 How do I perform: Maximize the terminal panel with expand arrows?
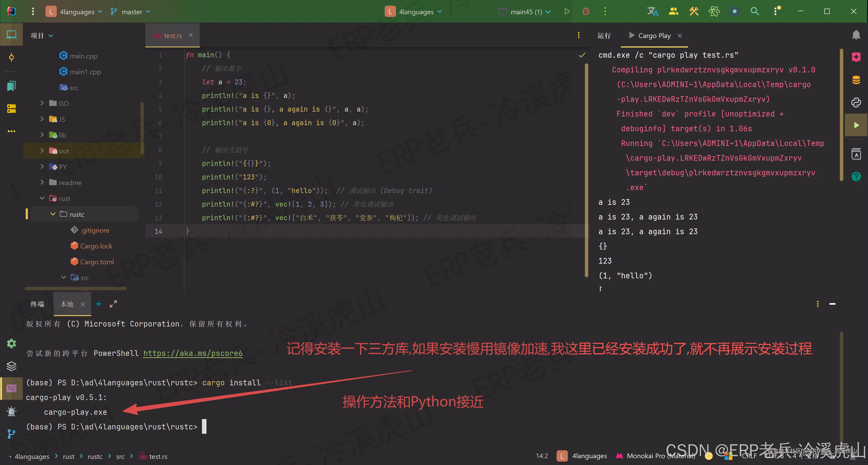(x=113, y=304)
